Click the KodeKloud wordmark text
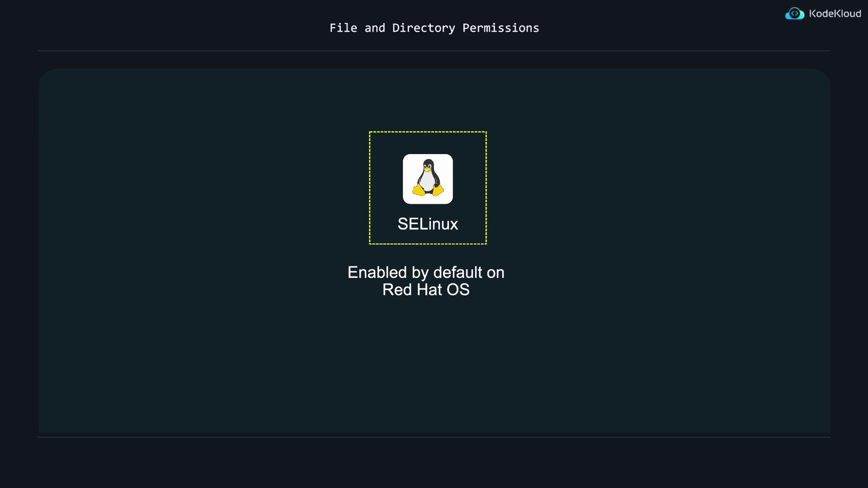 pyautogui.click(x=835, y=14)
